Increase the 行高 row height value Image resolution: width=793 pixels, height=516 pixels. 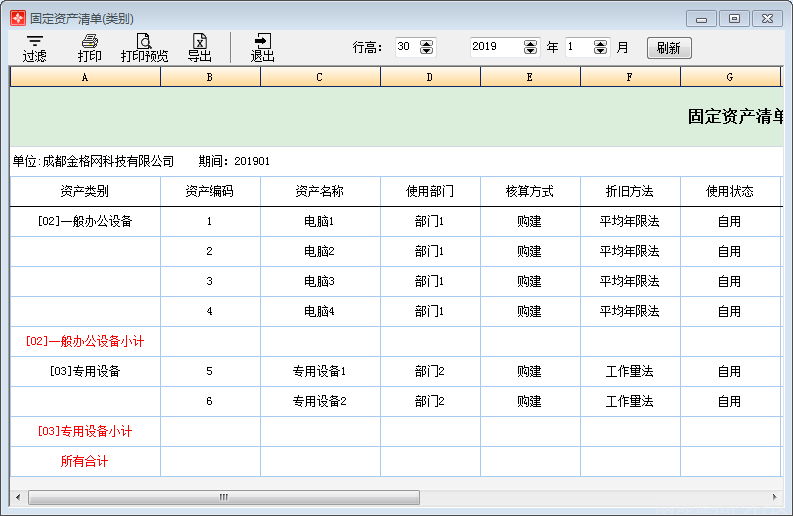click(427, 43)
